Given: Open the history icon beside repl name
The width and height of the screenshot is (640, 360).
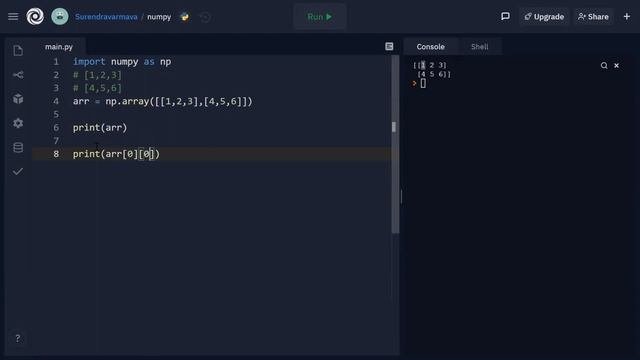Looking at the screenshot, I should coord(205,17).
